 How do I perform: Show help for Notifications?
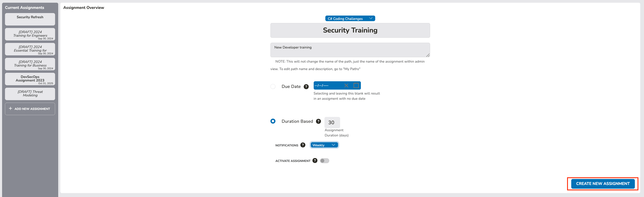303,145
